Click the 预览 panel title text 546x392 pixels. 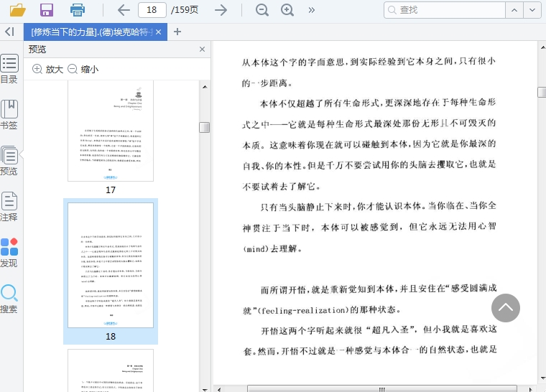point(37,50)
